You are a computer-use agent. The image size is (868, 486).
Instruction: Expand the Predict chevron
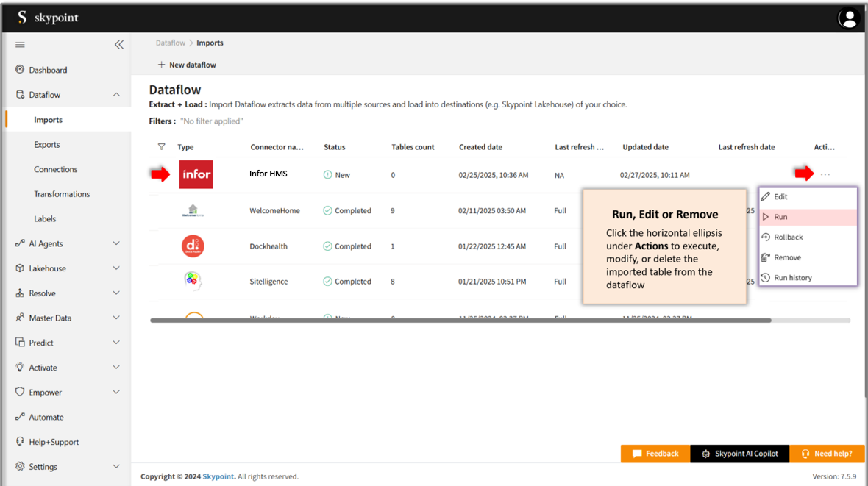pyautogui.click(x=116, y=342)
